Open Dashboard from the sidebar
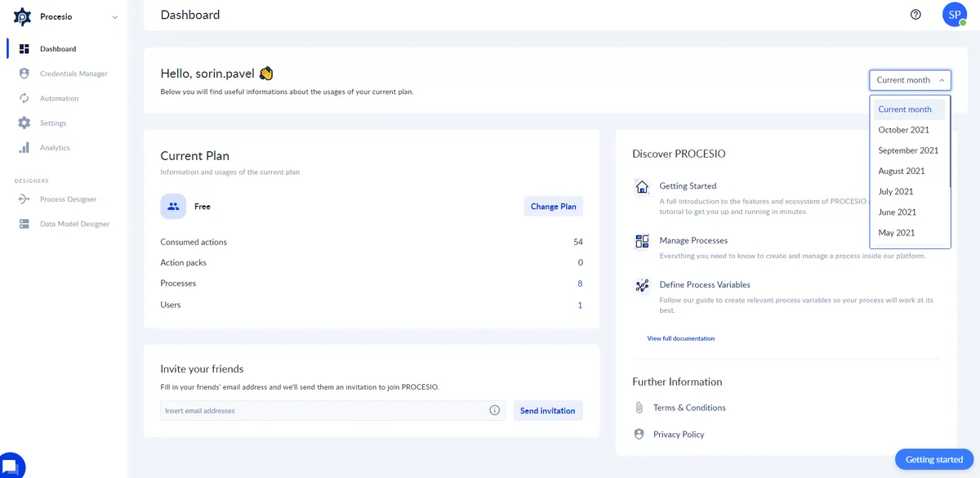 (x=58, y=49)
